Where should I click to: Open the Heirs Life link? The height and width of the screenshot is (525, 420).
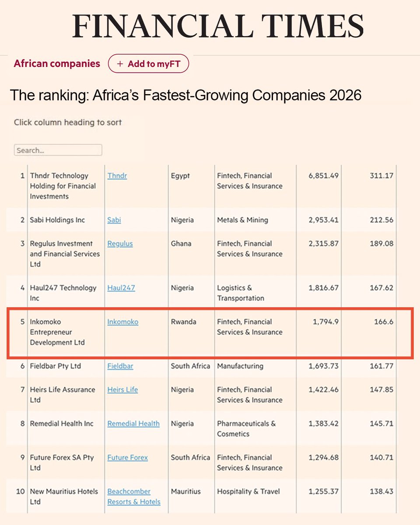tap(122, 389)
